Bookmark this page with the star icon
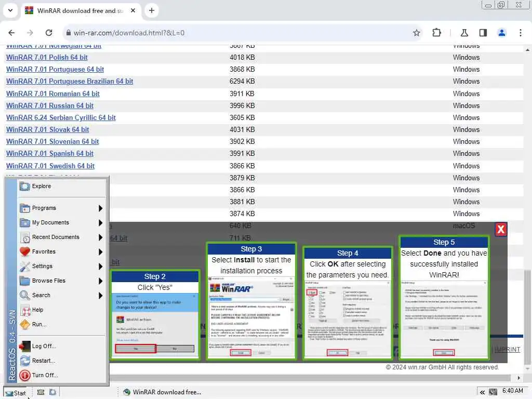Screen dimensions: 532x399 [416, 33]
